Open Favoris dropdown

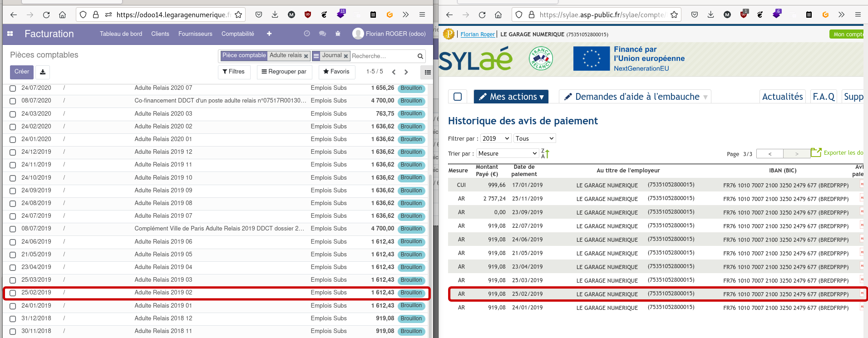click(x=336, y=72)
